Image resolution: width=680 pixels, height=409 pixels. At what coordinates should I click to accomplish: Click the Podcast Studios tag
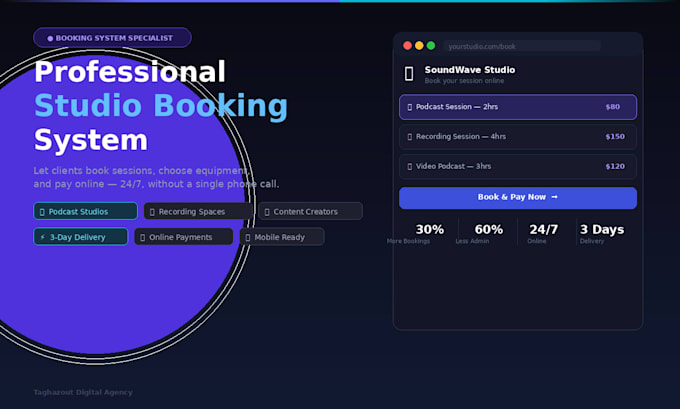[x=85, y=211]
